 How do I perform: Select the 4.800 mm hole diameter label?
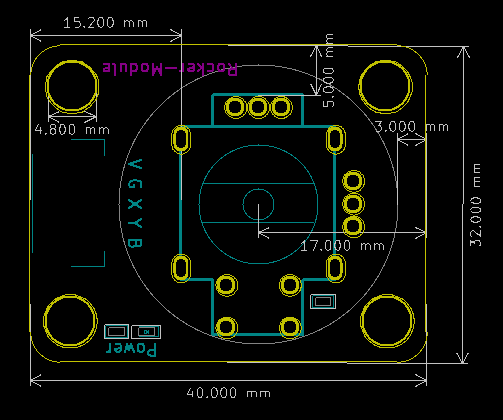pyautogui.click(x=72, y=129)
